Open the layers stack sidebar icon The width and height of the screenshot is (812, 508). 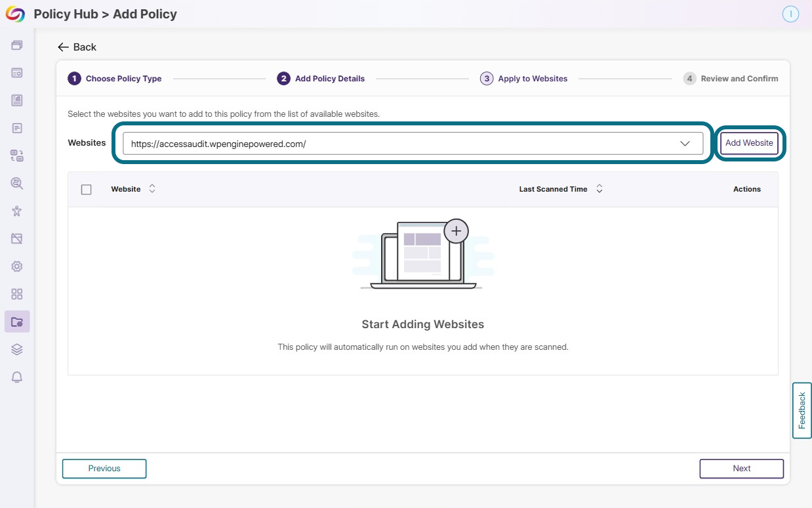[x=17, y=349]
